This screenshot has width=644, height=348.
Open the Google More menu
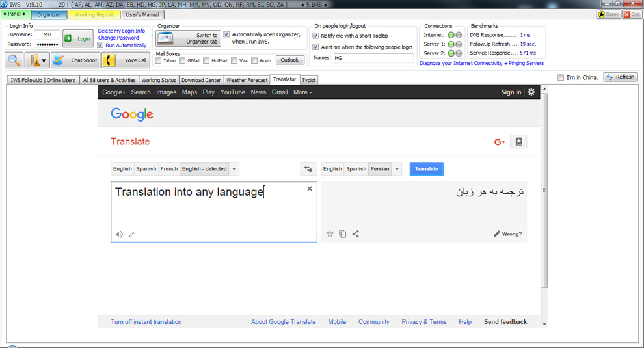(302, 92)
